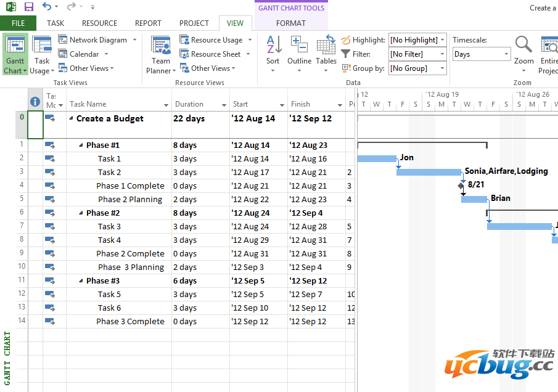
Task: Open the Group by dropdown box
Action: tap(417, 68)
